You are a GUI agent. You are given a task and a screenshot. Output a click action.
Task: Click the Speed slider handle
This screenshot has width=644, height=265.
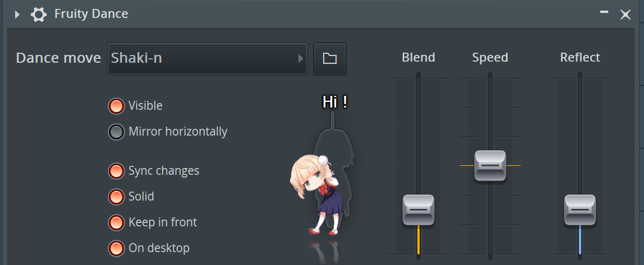point(490,166)
